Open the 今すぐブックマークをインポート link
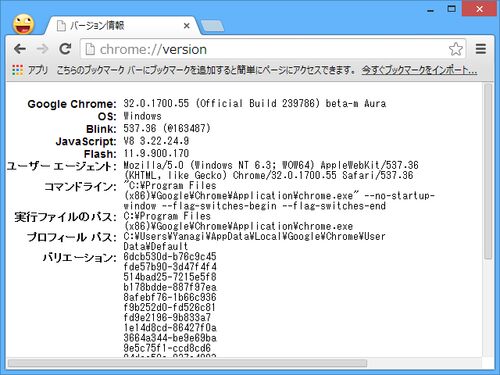The width and height of the screenshot is (500, 375). (x=419, y=70)
